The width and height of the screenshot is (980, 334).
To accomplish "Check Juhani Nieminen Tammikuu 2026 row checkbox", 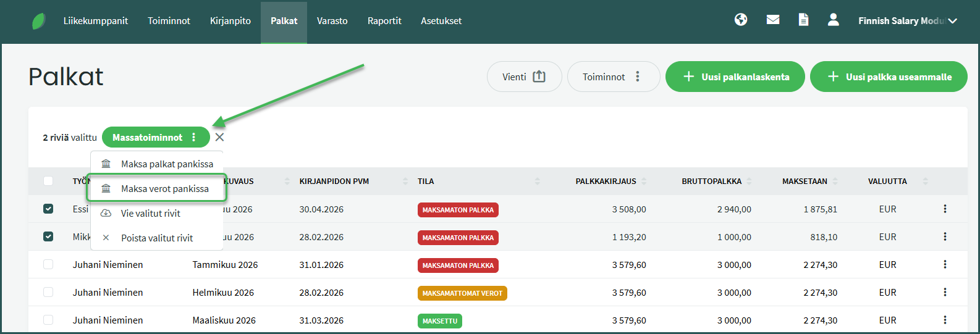I will coord(48,264).
